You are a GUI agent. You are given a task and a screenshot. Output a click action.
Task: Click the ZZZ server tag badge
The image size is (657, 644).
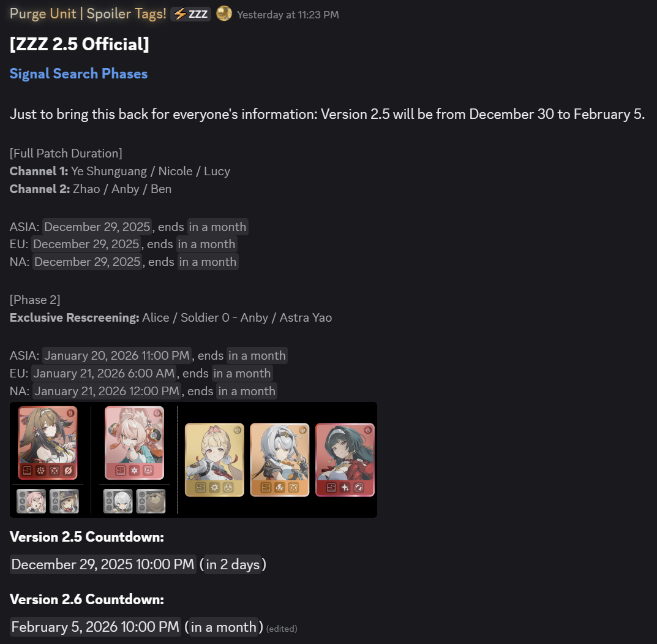point(190,14)
